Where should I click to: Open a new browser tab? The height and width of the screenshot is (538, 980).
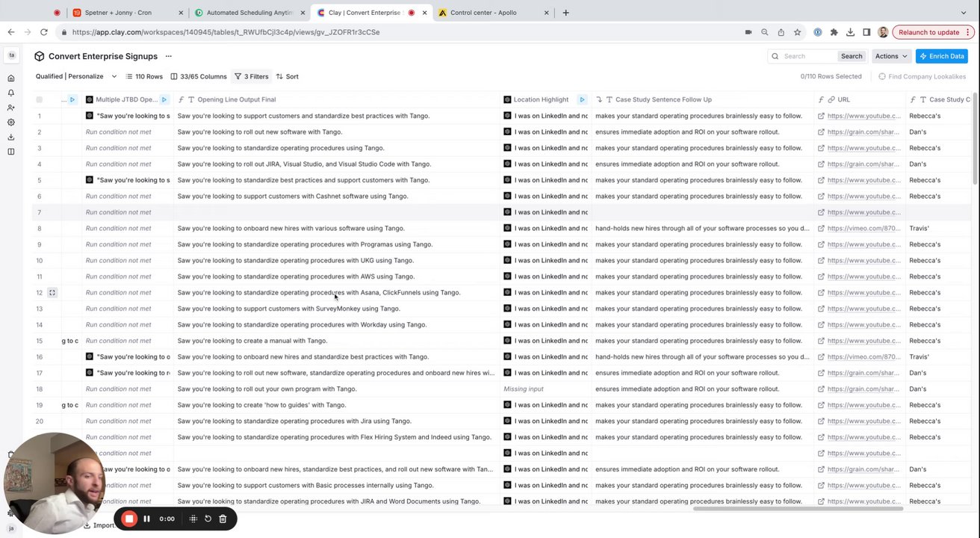pyautogui.click(x=565, y=13)
